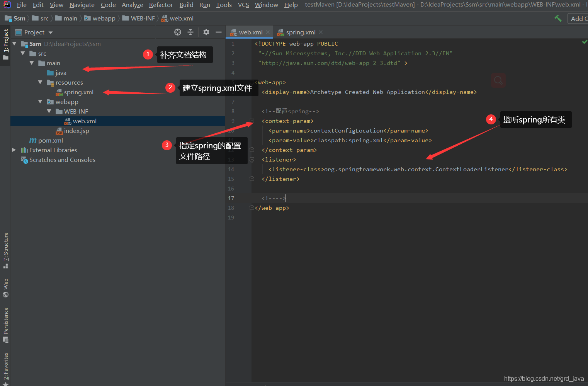Close the spring.xml editor tab
Viewport: 588px width, 386px height.
tap(321, 32)
